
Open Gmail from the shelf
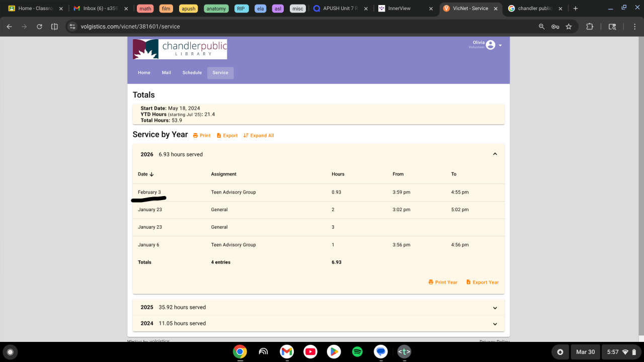[x=287, y=352]
